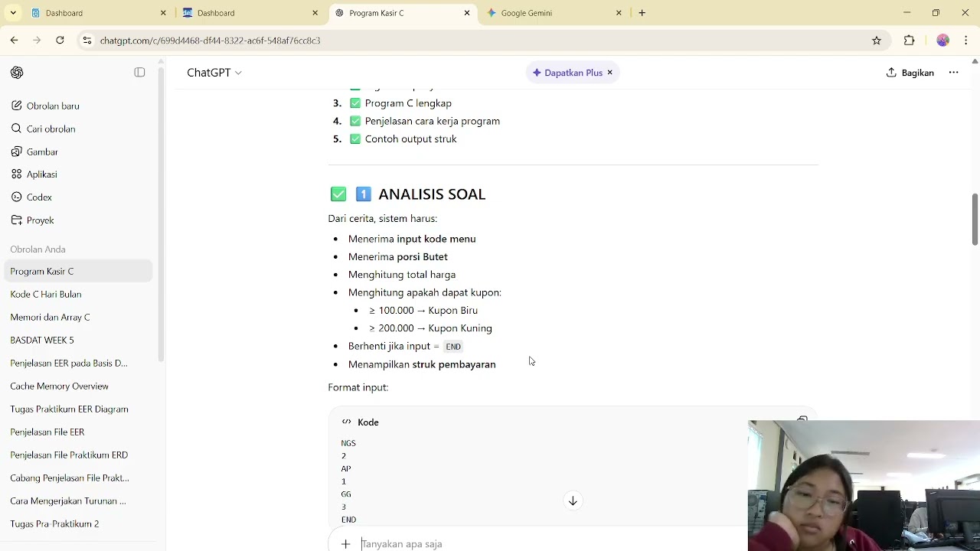Click the Obrolan Anda section header
980x551 pixels.
click(x=38, y=249)
